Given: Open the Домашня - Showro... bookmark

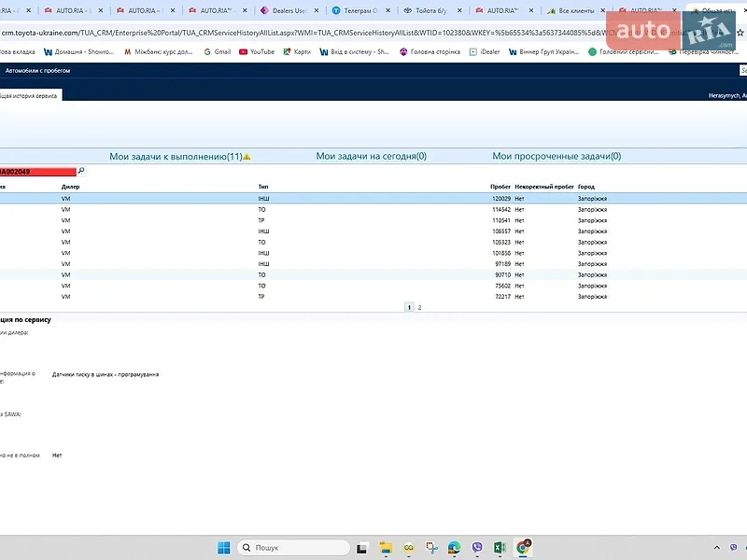Looking at the screenshot, I should click(x=78, y=52).
